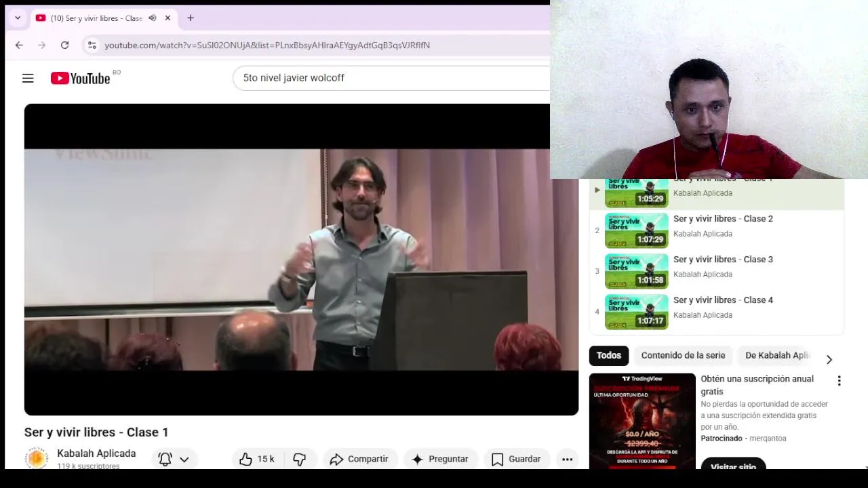Open Clase 1 playlist thumbnail 1:05:29
The width and height of the screenshot is (868, 488).
[x=637, y=193]
